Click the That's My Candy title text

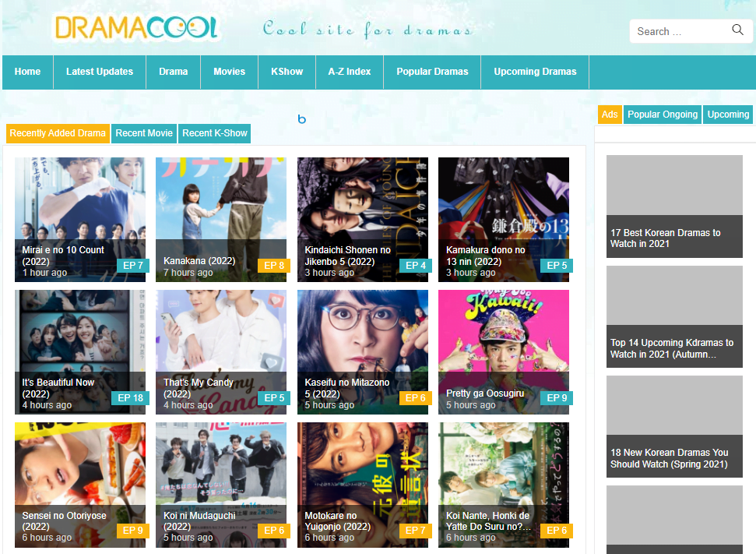[x=199, y=389]
